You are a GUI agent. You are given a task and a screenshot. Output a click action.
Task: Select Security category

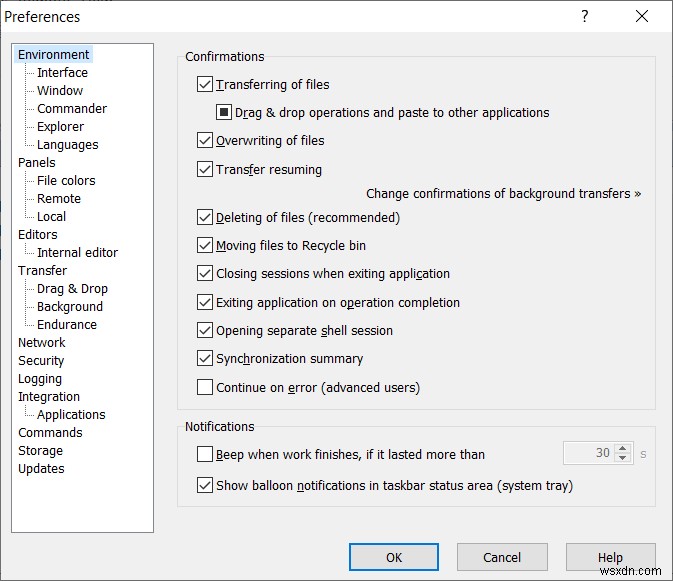coord(41,361)
